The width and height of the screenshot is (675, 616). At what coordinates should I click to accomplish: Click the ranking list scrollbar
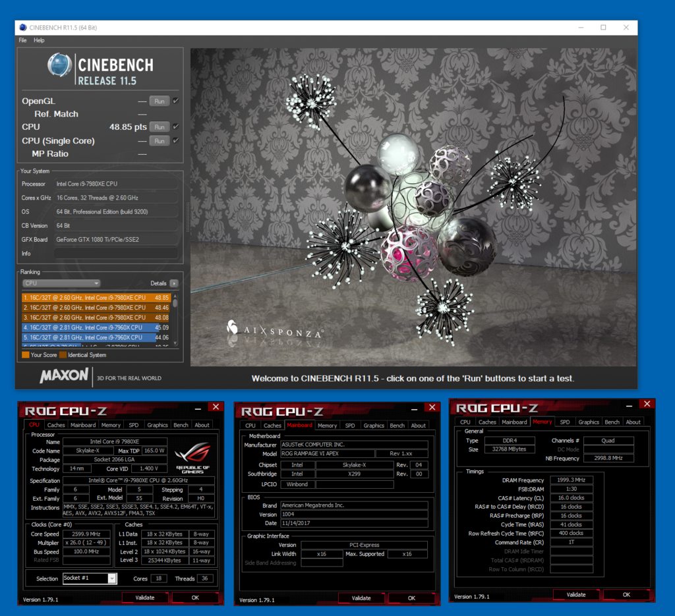click(175, 320)
